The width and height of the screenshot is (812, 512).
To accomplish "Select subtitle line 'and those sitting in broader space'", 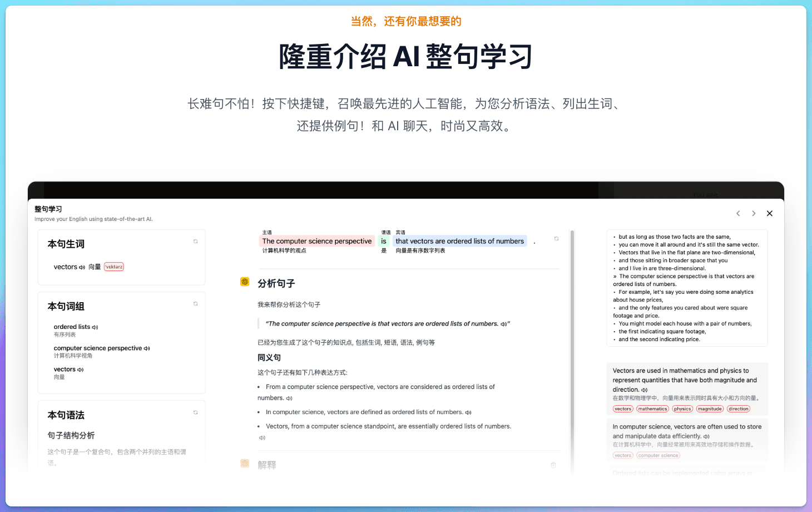I will 673,260.
